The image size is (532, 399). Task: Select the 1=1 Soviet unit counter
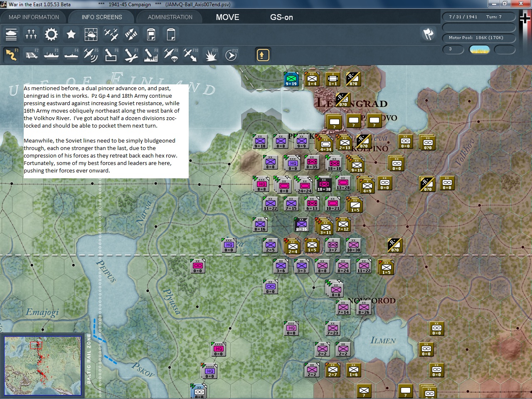coord(332,79)
